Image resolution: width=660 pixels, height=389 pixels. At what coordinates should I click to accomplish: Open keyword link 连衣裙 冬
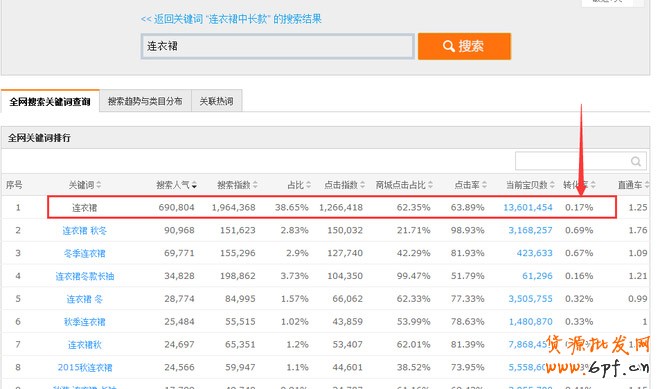click(85, 298)
